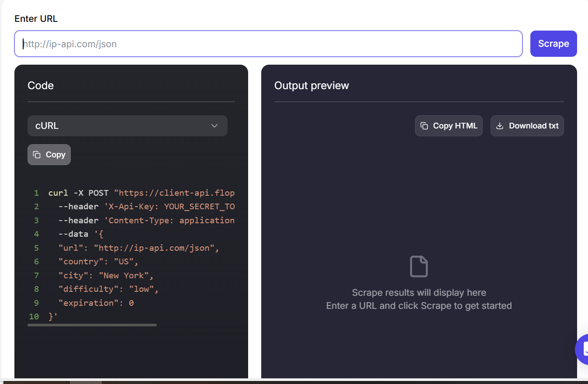Click inside the Enter URL input field
The image size is (588, 384).
(x=268, y=44)
